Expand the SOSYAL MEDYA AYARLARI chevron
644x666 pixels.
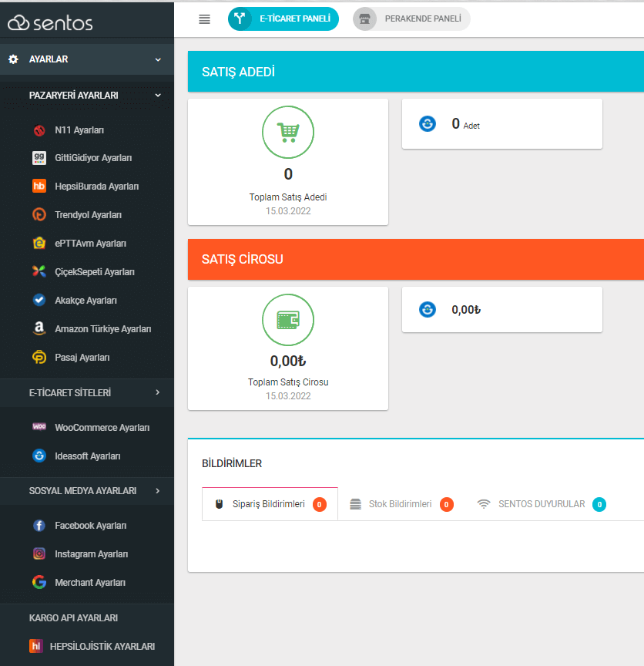[x=157, y=491]
